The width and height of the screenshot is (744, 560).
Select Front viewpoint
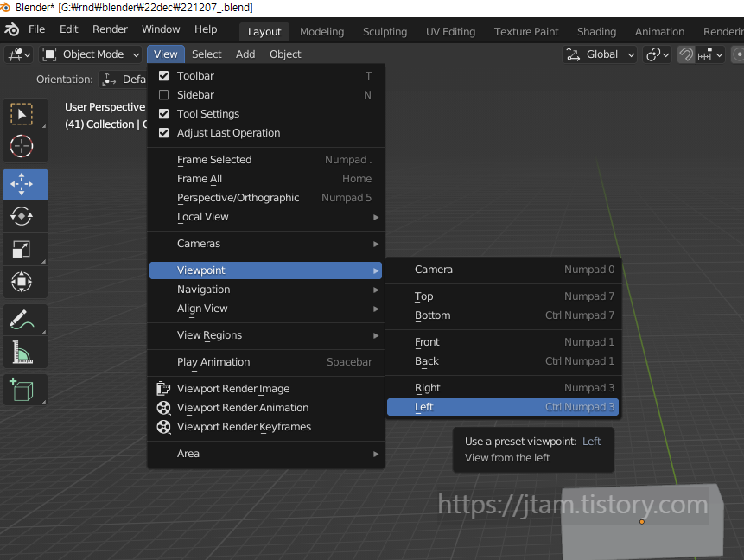503,342
